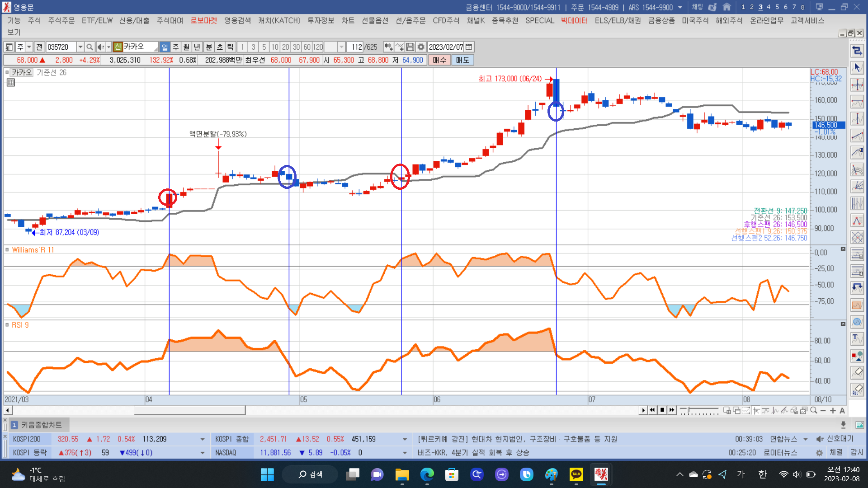868x488 pixels.
Task: Click the KakaoTalk taskbar icon
Action: (x=576, y=474)
